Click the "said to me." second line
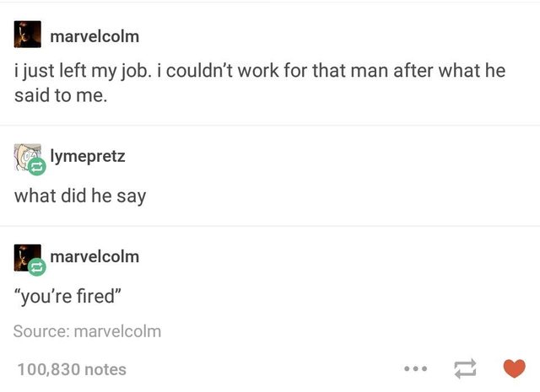 (x=61, y=95)
